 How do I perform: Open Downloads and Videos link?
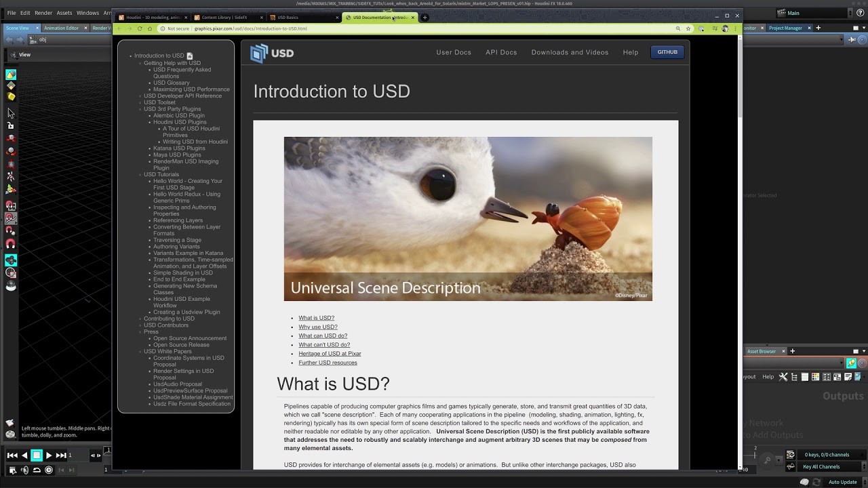(x=570, y=52)
